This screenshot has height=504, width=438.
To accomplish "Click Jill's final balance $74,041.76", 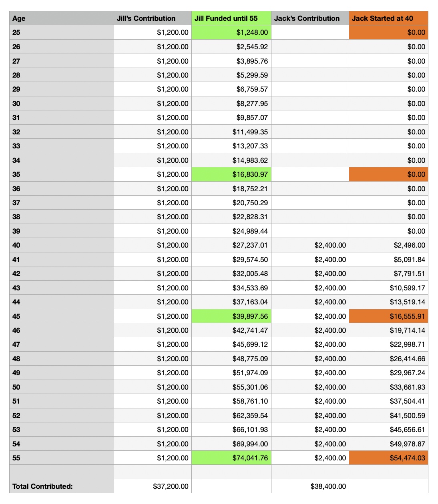I will coord(231,458).
